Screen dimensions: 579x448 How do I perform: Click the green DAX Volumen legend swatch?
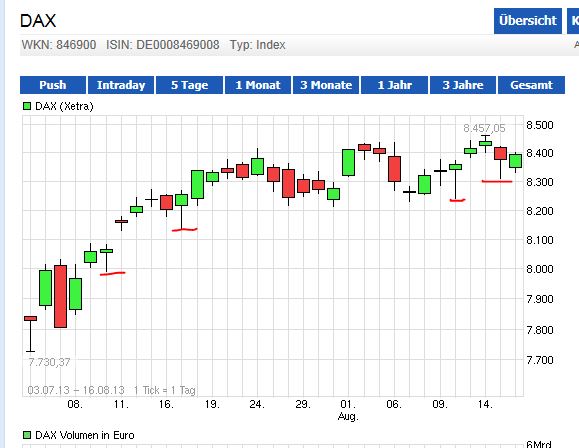(x=27, y=435)
